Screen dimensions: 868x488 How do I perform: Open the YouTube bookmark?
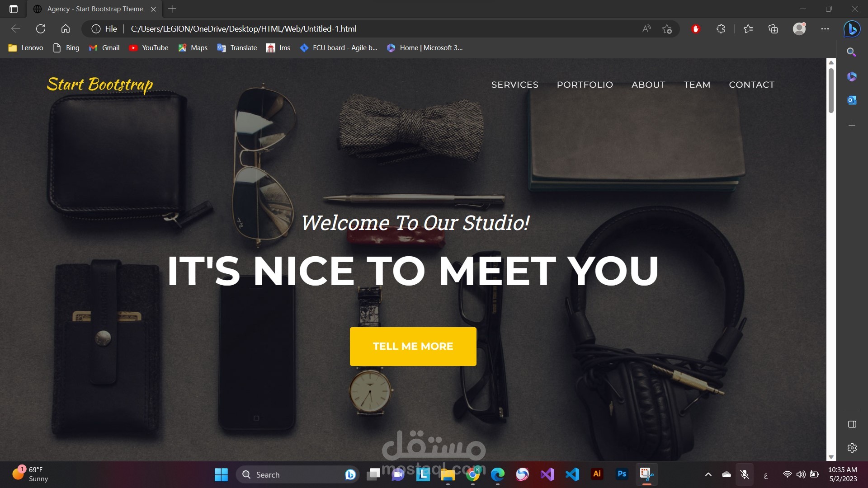pos(149,48)
